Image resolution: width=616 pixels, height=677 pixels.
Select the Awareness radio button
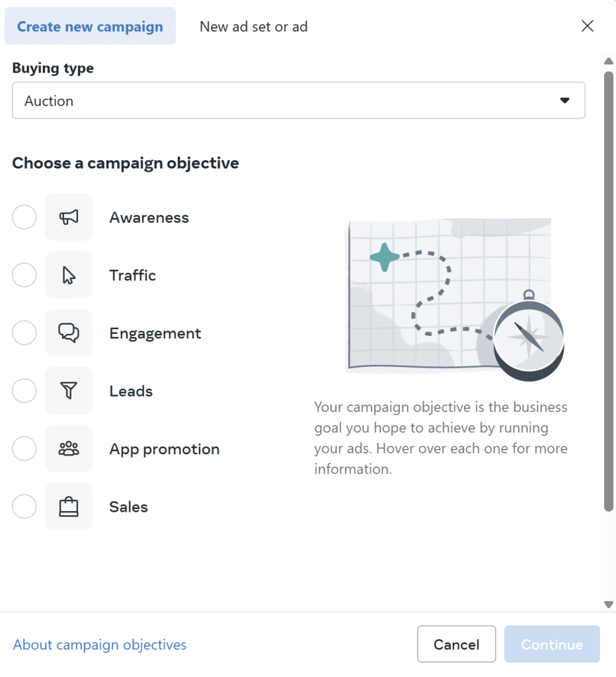click(24, 218)
